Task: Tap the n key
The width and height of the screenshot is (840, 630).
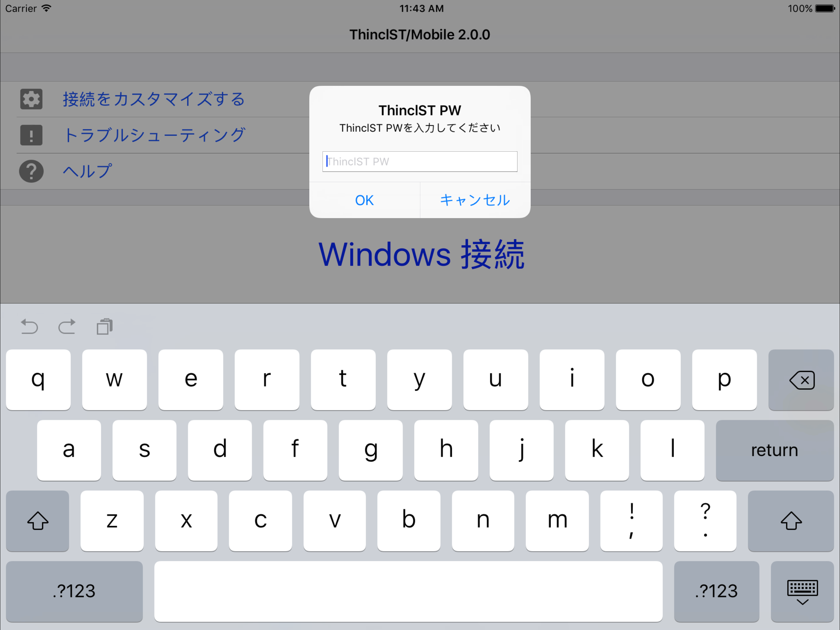Action: [x=483, y=520]
